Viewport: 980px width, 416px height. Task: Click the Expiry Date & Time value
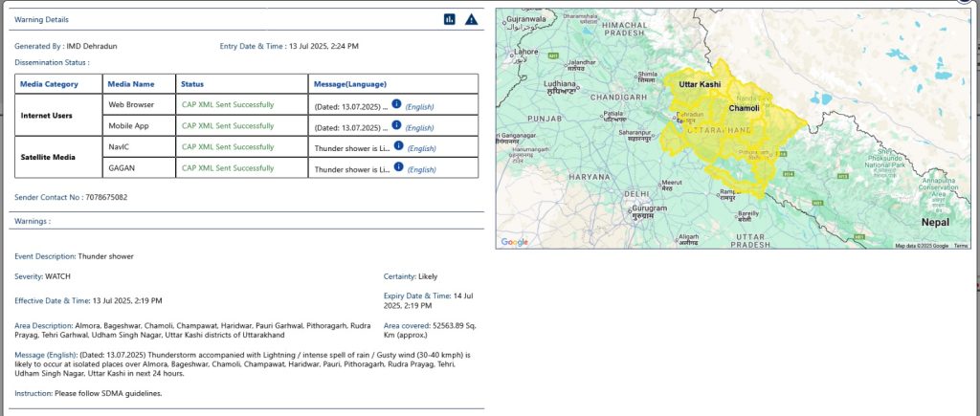(x=429, y=300)
